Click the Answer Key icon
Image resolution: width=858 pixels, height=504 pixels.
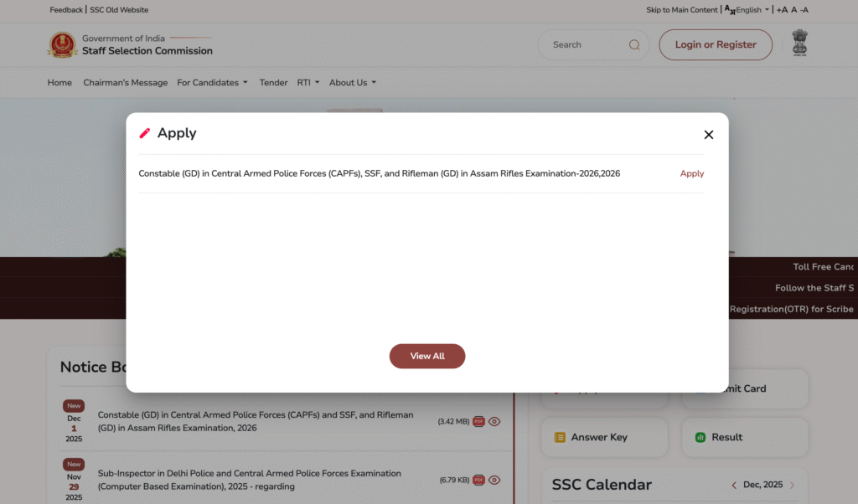coord(560,437)
